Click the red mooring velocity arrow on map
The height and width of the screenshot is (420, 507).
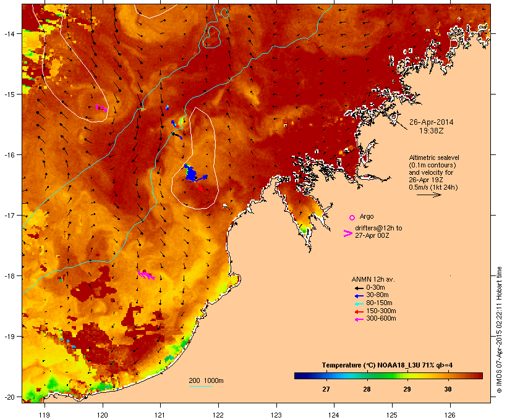(199, 187)
